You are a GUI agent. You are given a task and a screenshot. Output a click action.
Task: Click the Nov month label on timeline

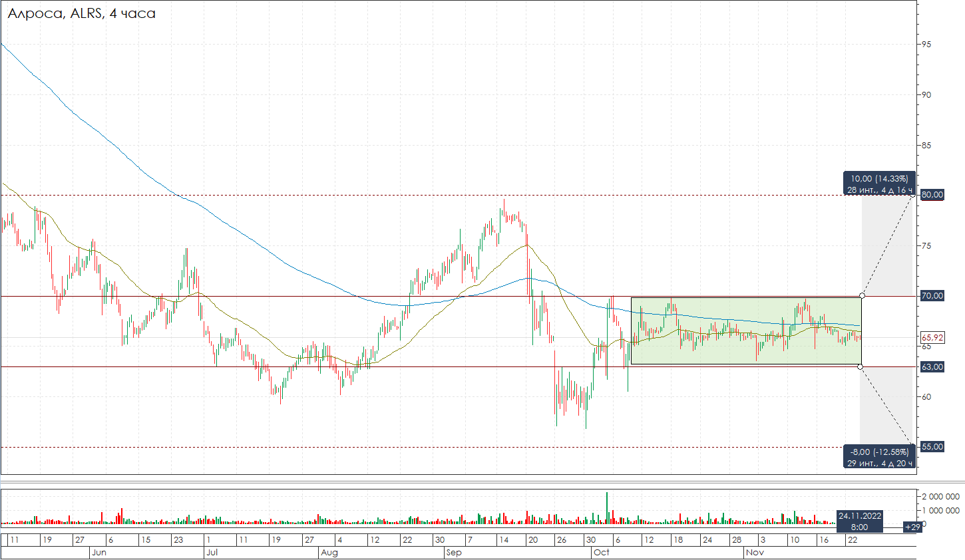(x=755, y=553)
